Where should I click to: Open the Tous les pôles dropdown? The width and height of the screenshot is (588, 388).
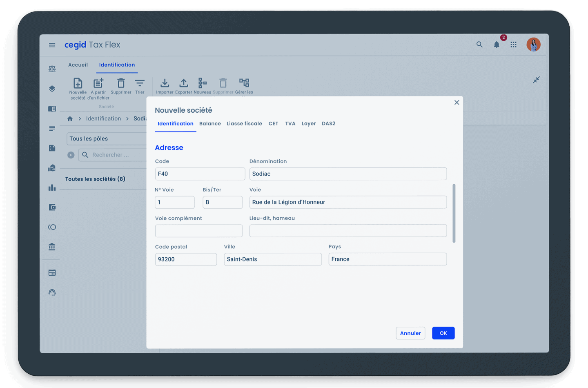(106, 139)
